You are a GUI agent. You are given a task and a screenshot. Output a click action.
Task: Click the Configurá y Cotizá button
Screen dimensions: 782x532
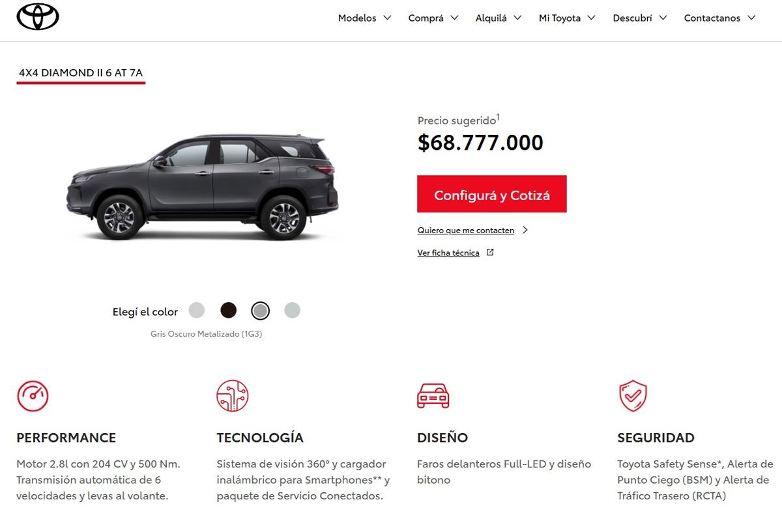pyautogui.click(x=492, y=194)
